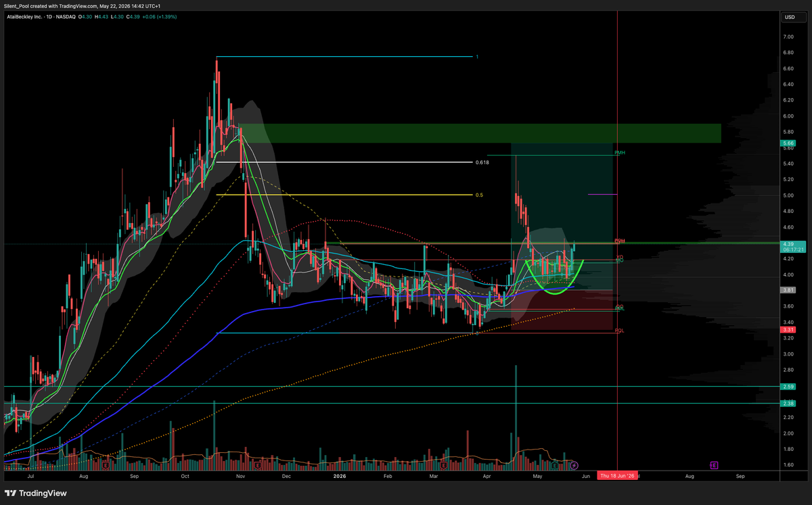
Task: Open the purple future earnings icon in August 2026
Action: [x=713, y=465]
